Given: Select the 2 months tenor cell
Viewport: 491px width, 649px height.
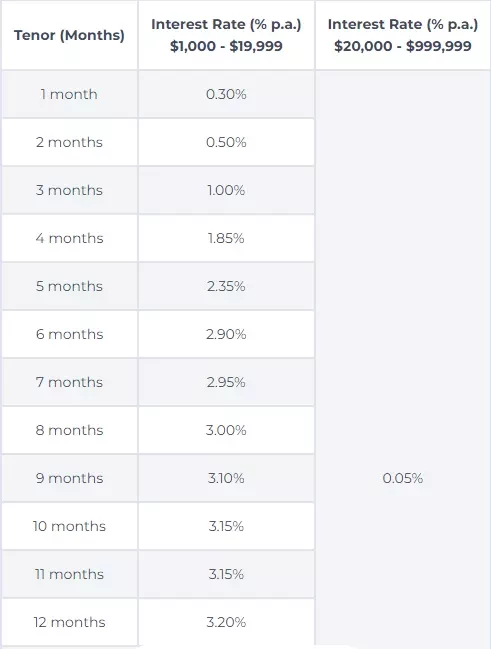Looking at the screenshot, I should point(69,142).
